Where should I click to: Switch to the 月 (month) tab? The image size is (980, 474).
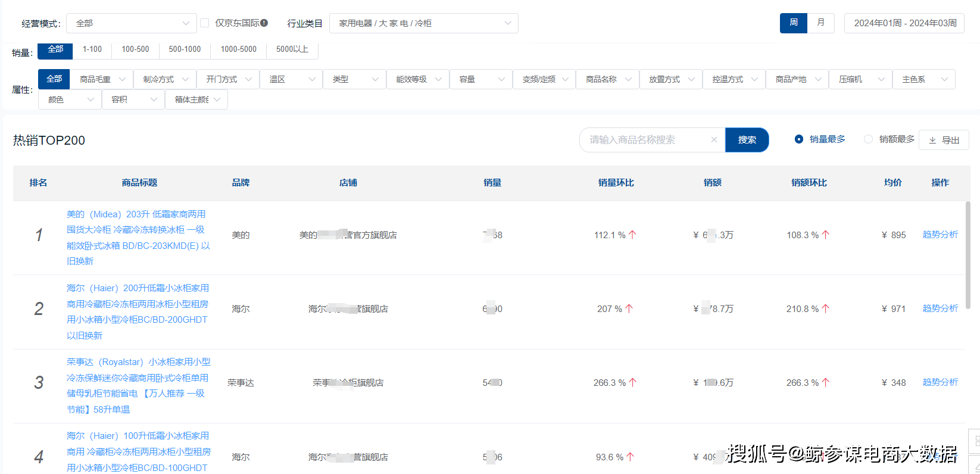821,23
